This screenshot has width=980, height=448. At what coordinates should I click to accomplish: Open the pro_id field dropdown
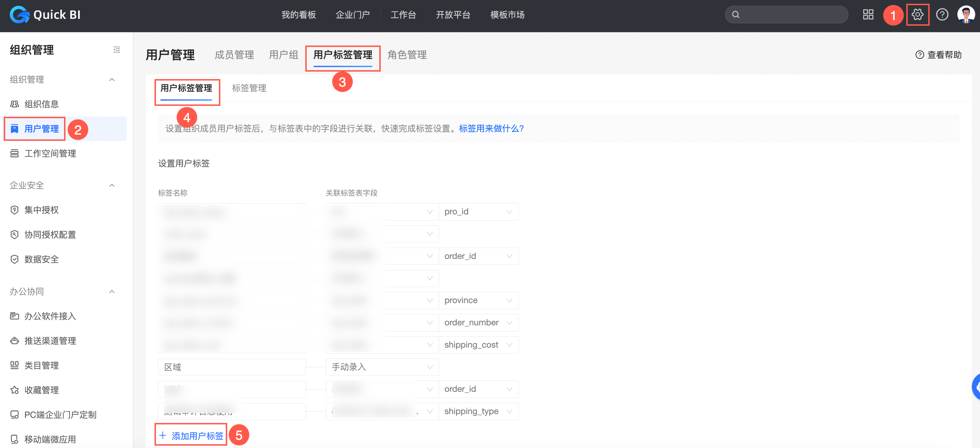tap(478, 212)
